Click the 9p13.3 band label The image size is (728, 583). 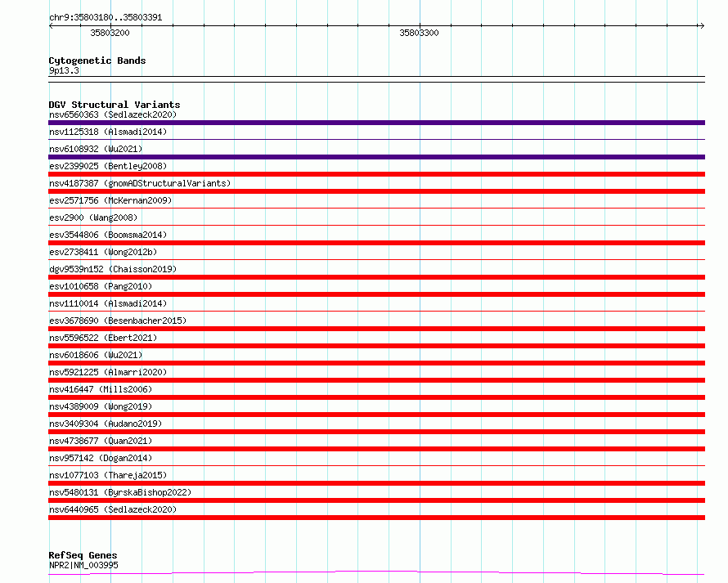click(x=64, y=70)
